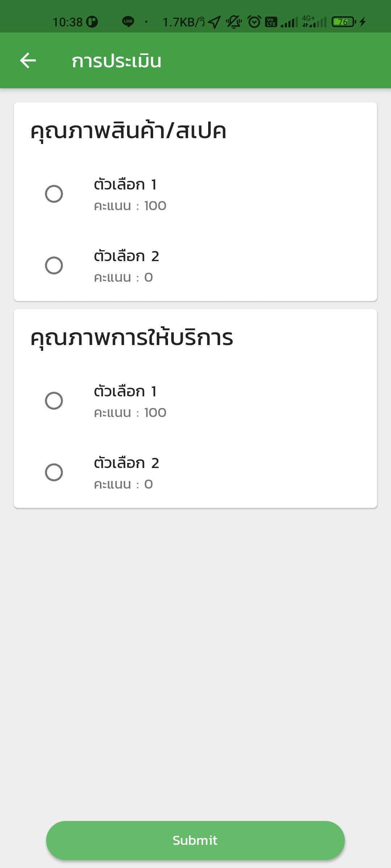Screen dimensions: 391x868
Task: Select ตัวเลือก 1 radio under คุณภาพสินค้า/สเปค
Action: coord(54,194)
